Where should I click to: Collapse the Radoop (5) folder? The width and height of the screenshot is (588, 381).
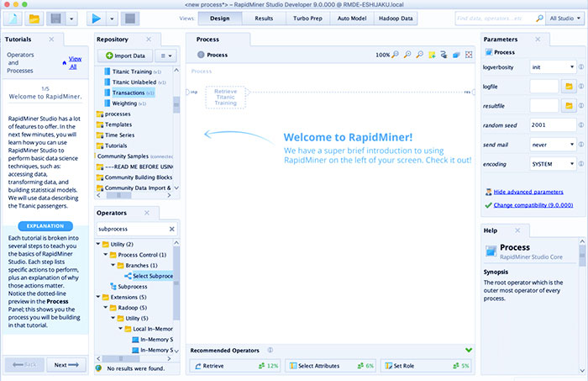(x=106, y=308)
